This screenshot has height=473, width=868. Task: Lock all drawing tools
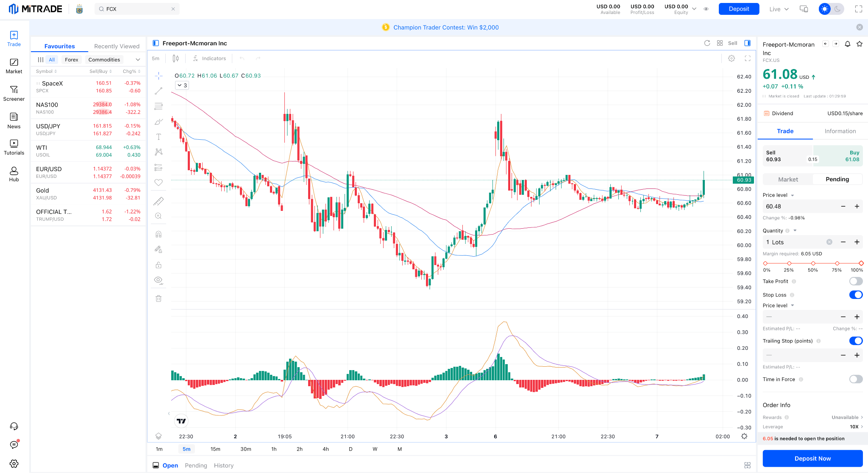(x=159, y=265)
